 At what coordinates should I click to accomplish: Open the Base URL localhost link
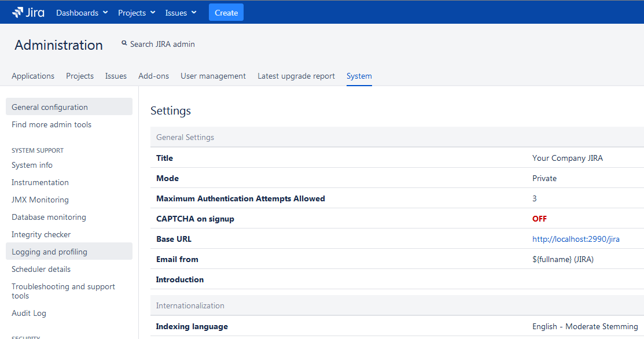point(576,239)
